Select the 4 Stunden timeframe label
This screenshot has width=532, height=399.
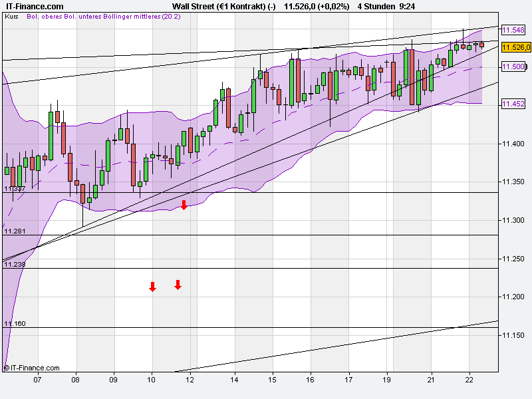[x=376, y=7]
